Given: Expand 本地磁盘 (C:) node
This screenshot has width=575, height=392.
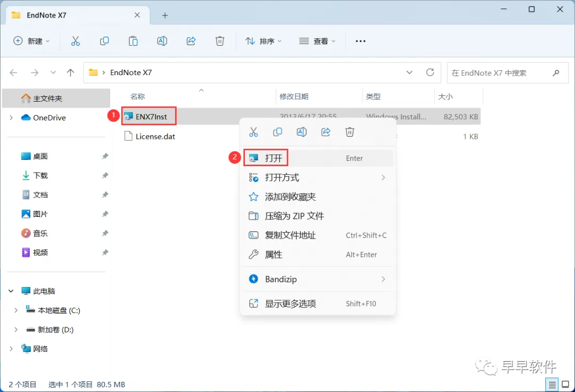Looking at the screenshot, I should click(x=16, y=310).
